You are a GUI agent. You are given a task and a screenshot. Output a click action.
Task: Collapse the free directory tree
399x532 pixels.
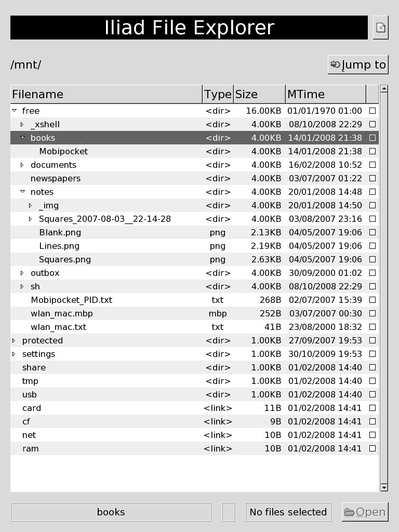click(x=15, y=111)
